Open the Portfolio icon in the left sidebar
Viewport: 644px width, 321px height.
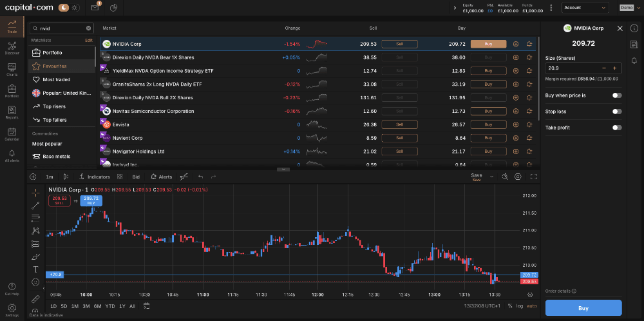coord(12,91)
